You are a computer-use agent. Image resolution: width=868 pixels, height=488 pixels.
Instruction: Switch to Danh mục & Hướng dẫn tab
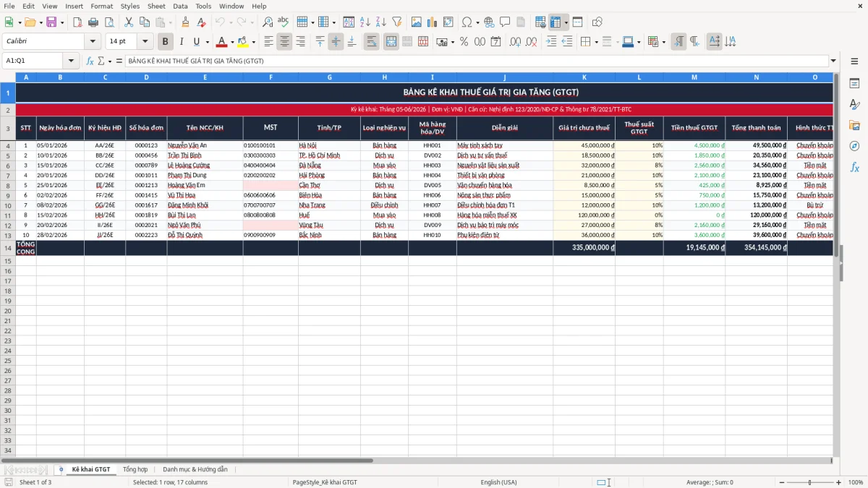(x=195, y=470)
